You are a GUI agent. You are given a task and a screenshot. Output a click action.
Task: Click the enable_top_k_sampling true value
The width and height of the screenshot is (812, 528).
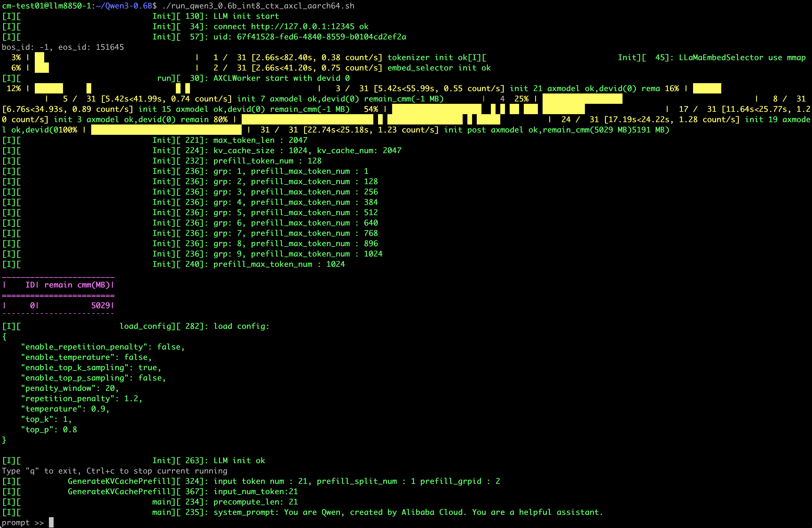point(147,367)
